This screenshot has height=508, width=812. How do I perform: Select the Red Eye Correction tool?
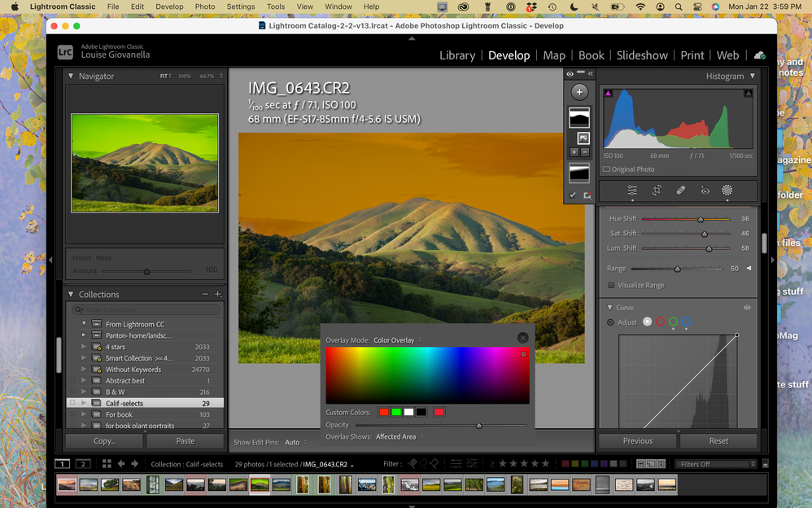(705, 190)
